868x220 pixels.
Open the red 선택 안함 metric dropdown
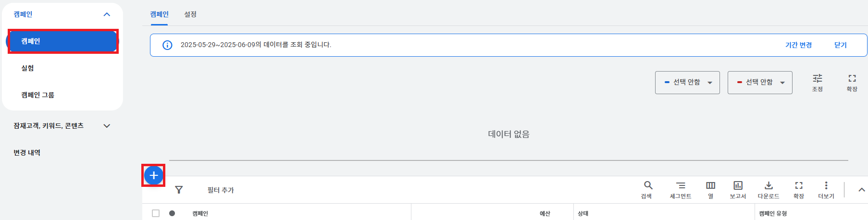(x=760, y=83)
